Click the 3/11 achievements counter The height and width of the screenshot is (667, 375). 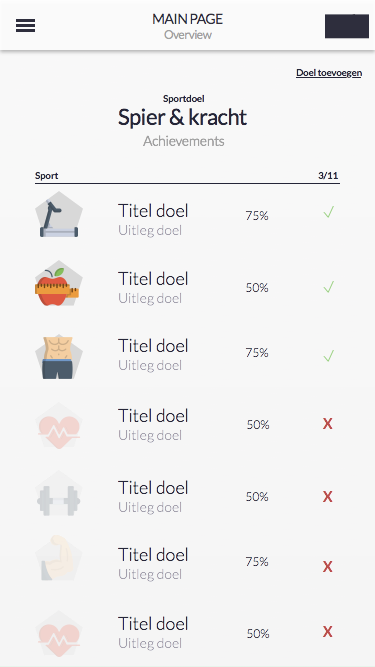click(329, 176)
